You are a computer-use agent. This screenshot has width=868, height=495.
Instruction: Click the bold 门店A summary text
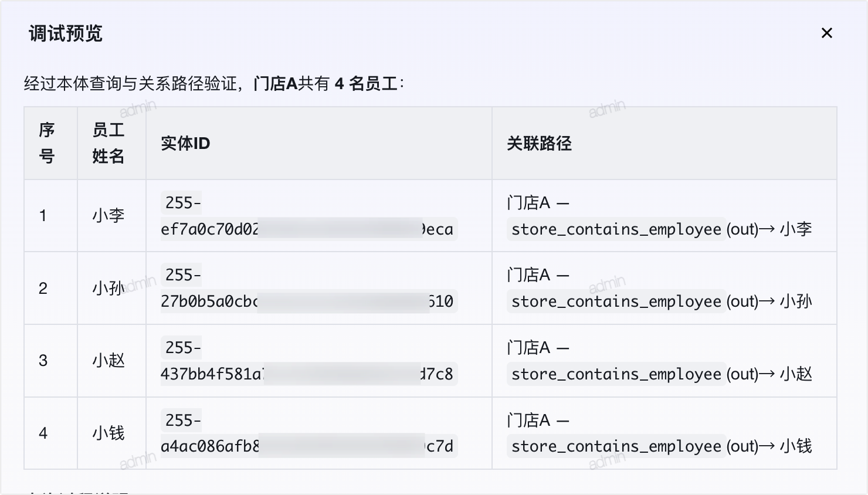pos(276,83)
